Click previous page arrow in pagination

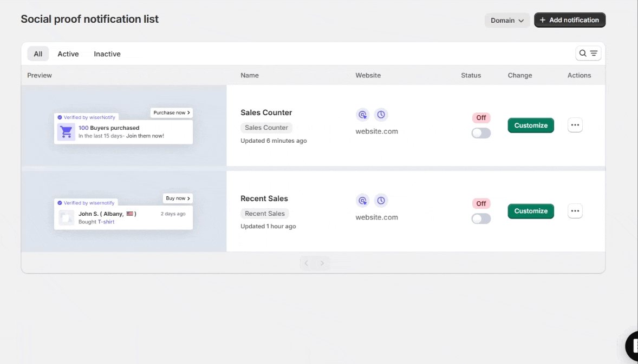(307, 263)
